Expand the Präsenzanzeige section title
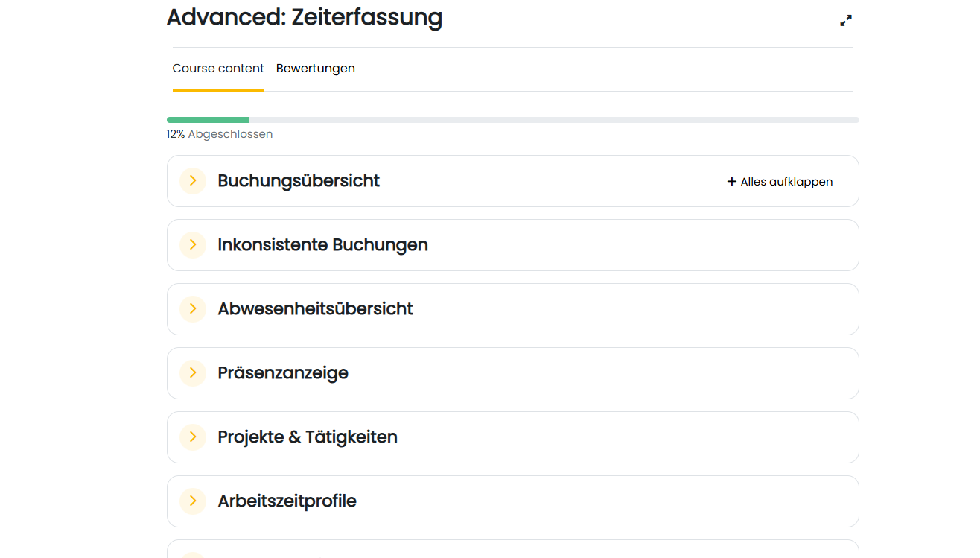Screen dimensions: 980x558 click(283, 373)
